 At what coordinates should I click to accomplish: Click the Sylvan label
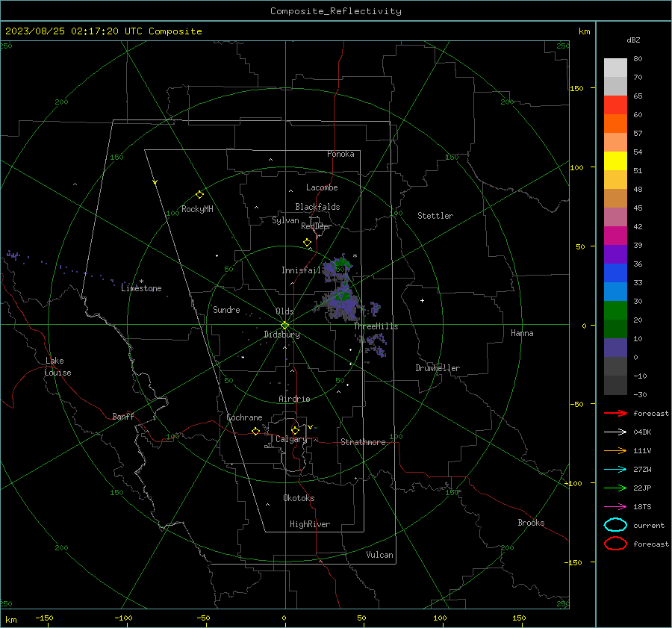285,220
